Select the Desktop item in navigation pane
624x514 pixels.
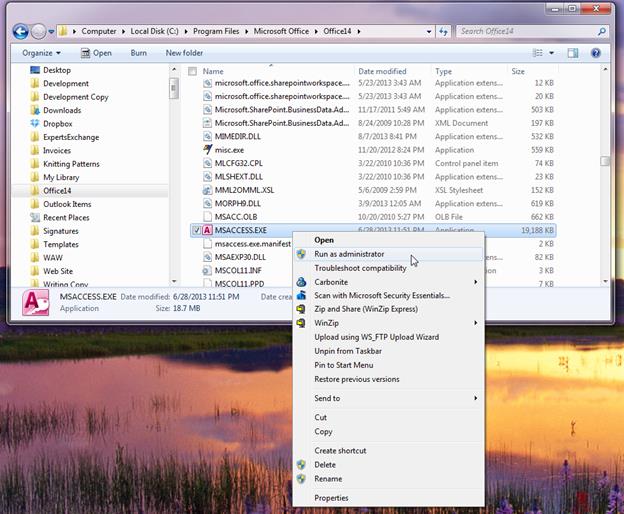click(57, 70)
